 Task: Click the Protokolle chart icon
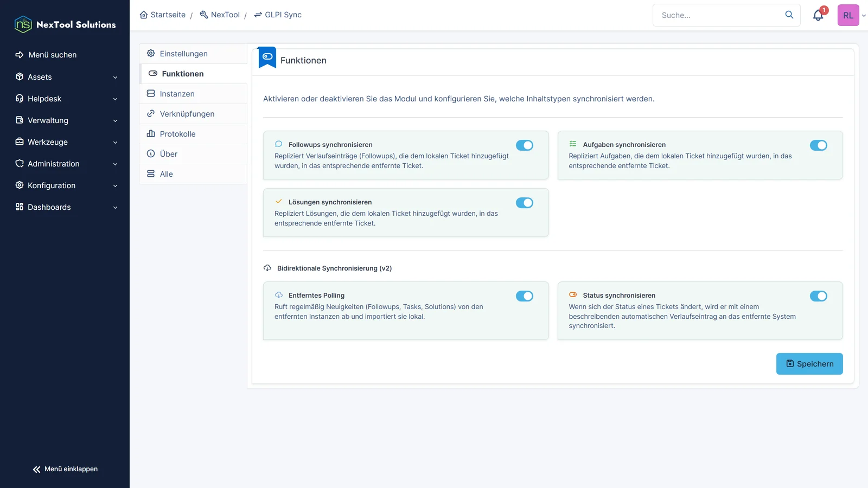(151, 133)
